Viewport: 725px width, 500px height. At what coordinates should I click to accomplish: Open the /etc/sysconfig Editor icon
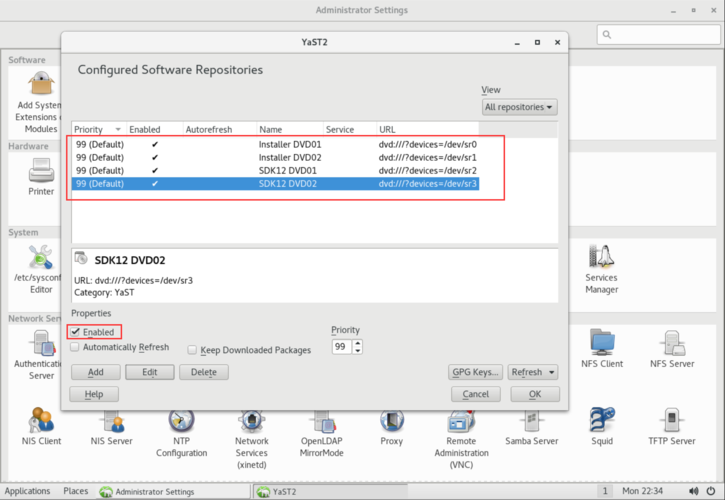(41, 257)
